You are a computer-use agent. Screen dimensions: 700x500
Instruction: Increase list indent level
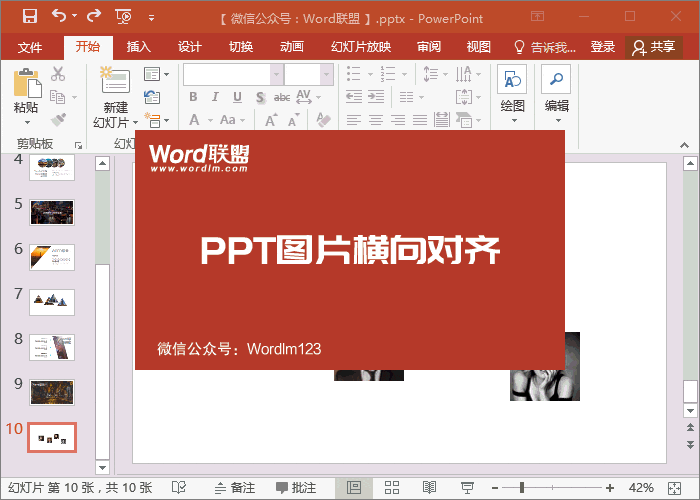(x=376, y=96)
